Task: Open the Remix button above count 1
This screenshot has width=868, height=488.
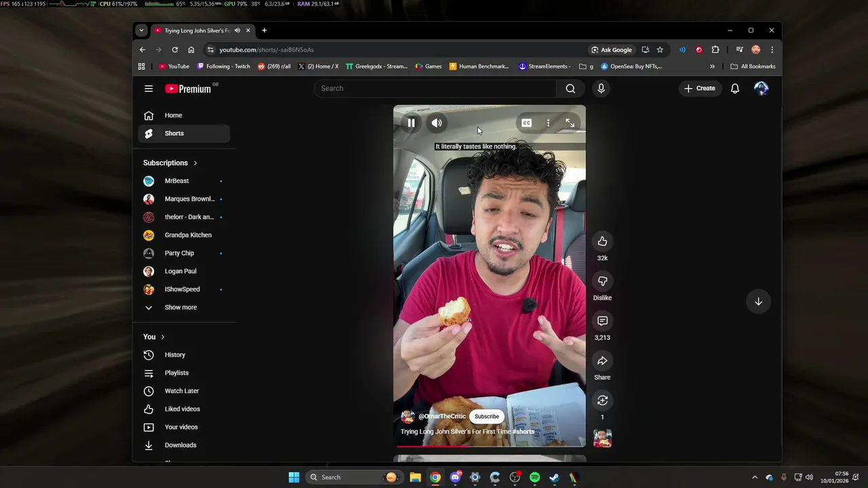Action: (x=602, y=400)
